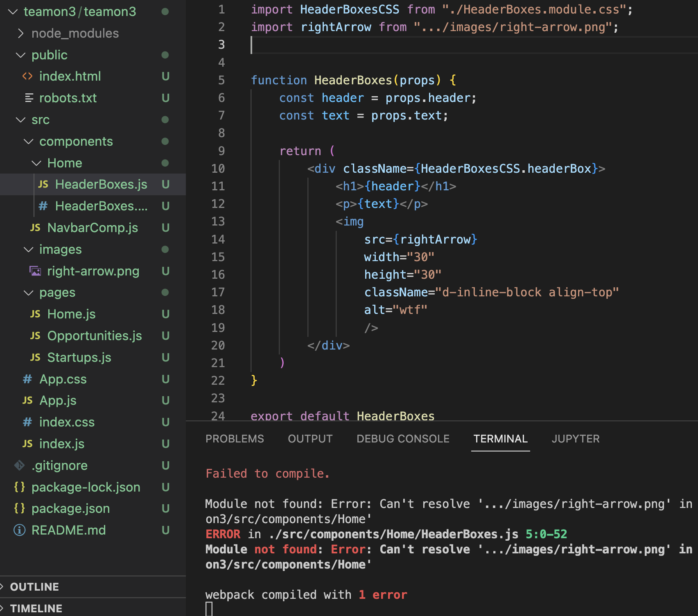
Task: Click the CSS hash icon of HeaderBoxes module
Action: click(43, 206)
